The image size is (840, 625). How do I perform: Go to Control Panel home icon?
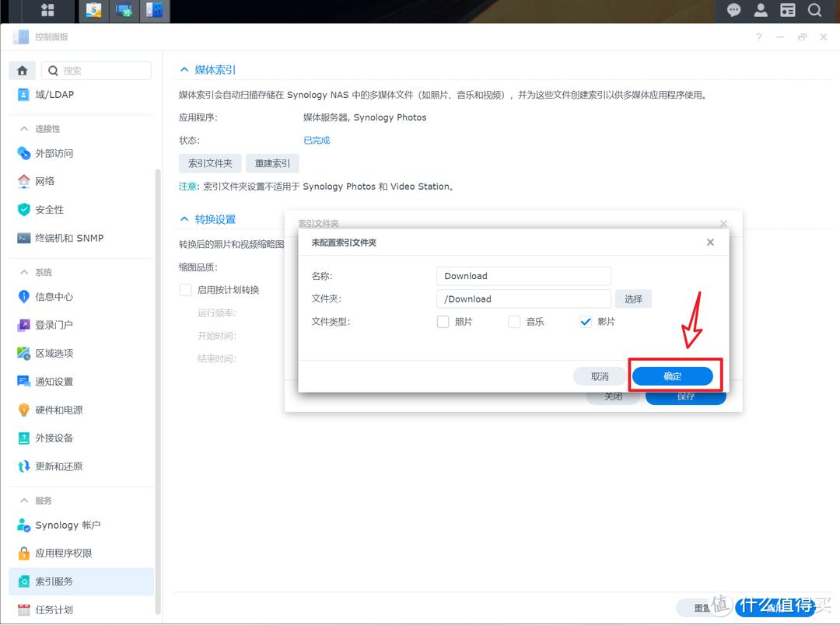pyautogui.click(x=23, y=71)
